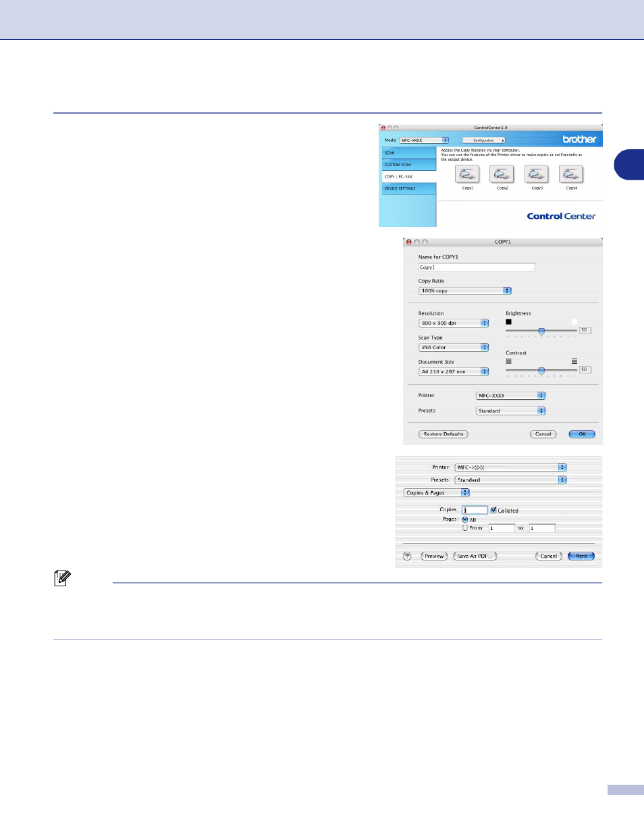Image resolution: width=644 pixels, height=834 pixels.
Task: Open the Printer dropdown in COPY1 dialog
Action: [x=511, y=396]
